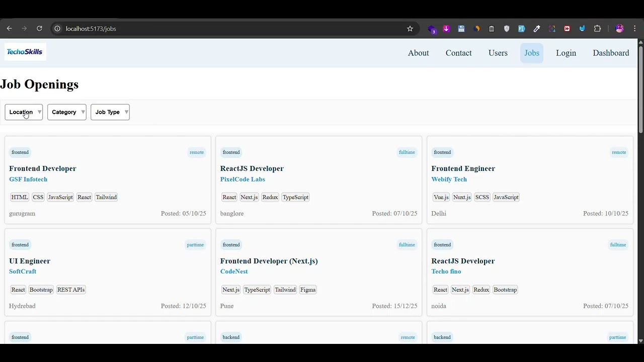Click the CSS skill tag

click(x=38, y=197)
